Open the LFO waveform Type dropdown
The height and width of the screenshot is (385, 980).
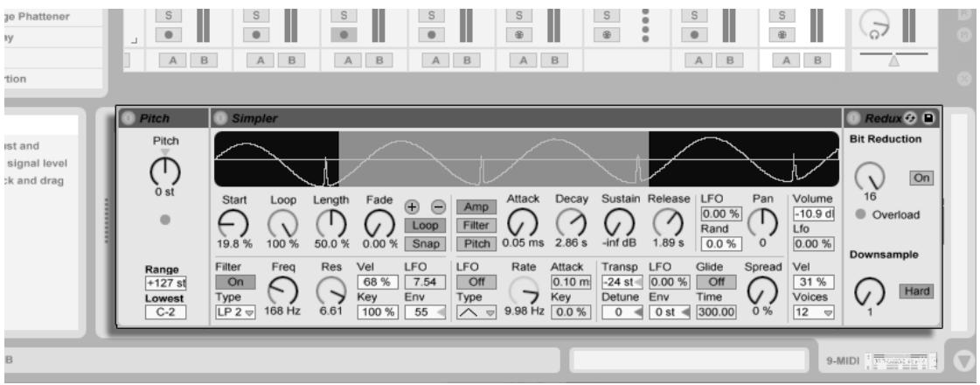point(476,311)
